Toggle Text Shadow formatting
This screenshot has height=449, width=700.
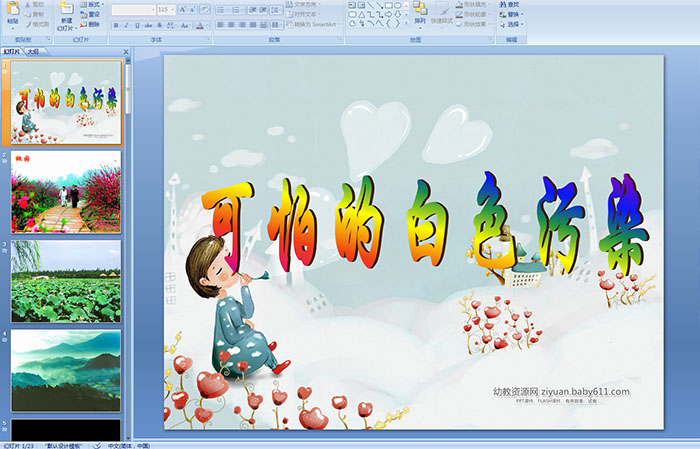tap(159, 25)
